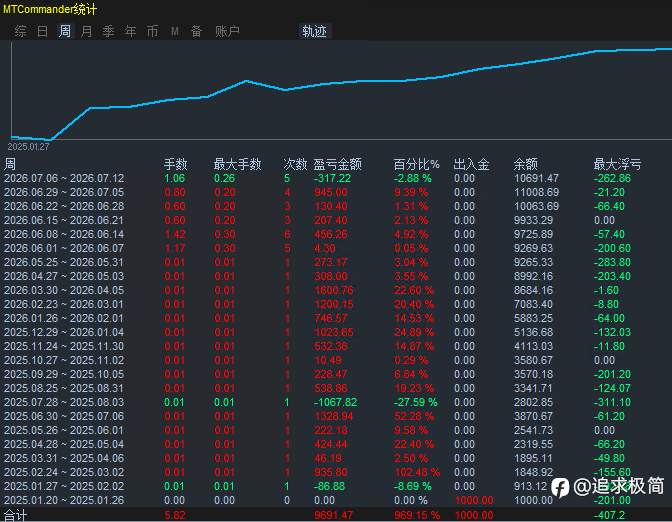Open the 月 (monthly) statistics tab
The image size is (672, 522).
tap(87, 31)
